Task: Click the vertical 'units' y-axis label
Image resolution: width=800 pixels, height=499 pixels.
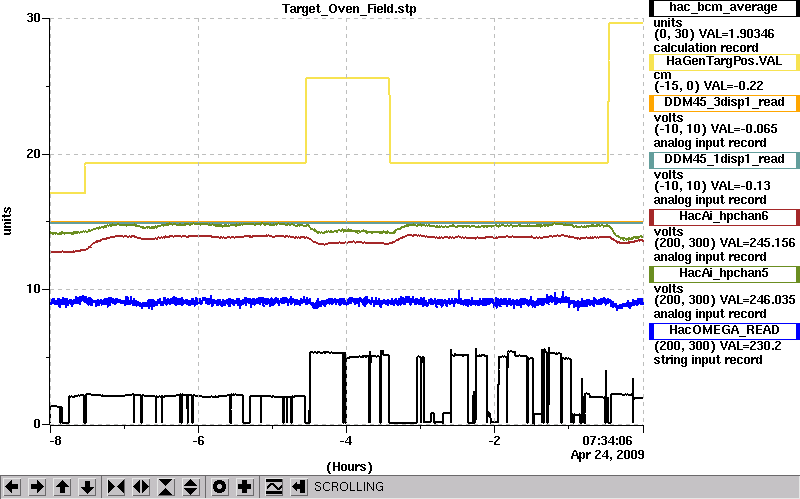Action: click(7, 221)
